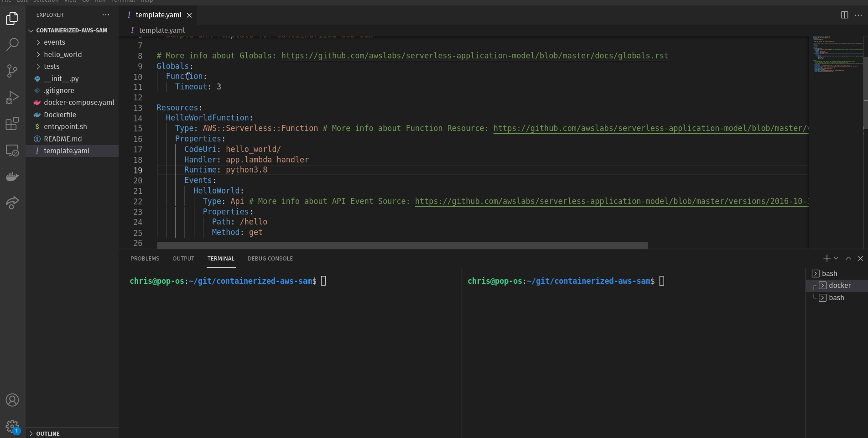Open the Docker view
The width and height of the screenshot is (868, 438).
[x=12, y=177]
